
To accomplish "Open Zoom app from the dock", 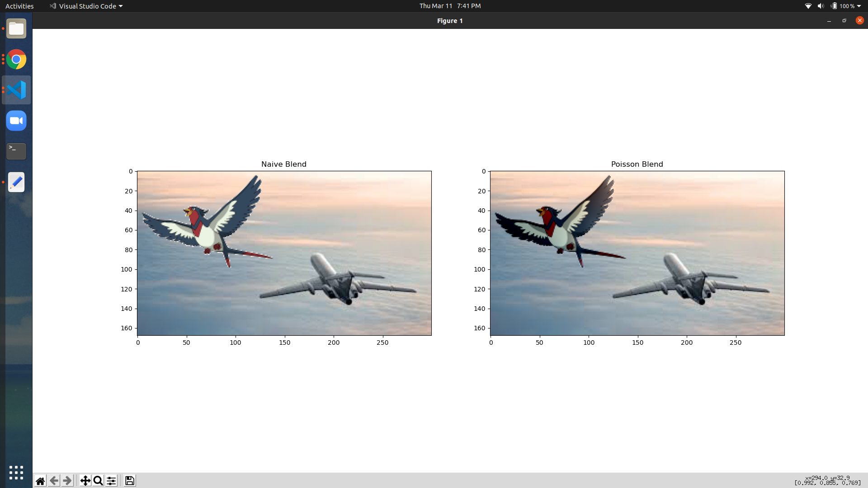I will [16, 121].
